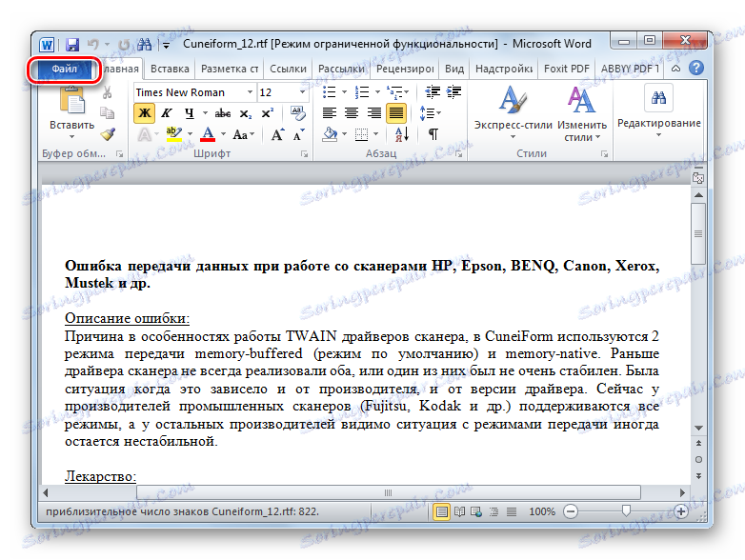Toggle Align Left
745x560 pixels.
coord(330,113)
